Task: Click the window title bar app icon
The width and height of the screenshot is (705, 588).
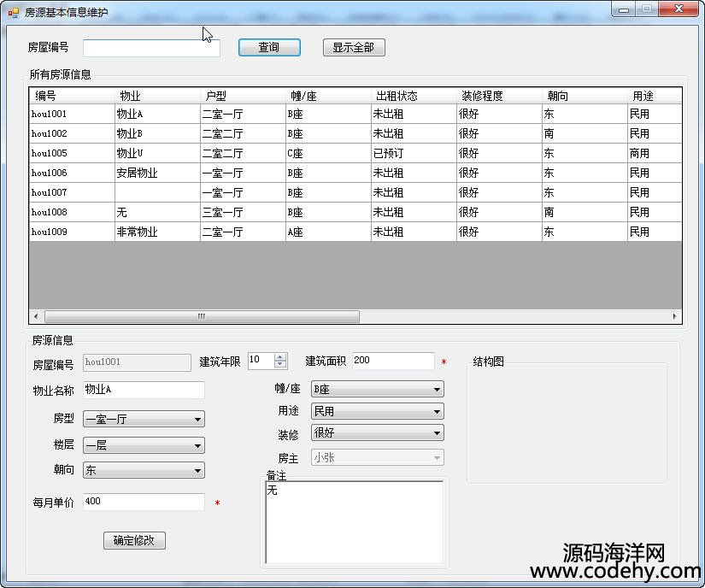Action: (14, 13)
